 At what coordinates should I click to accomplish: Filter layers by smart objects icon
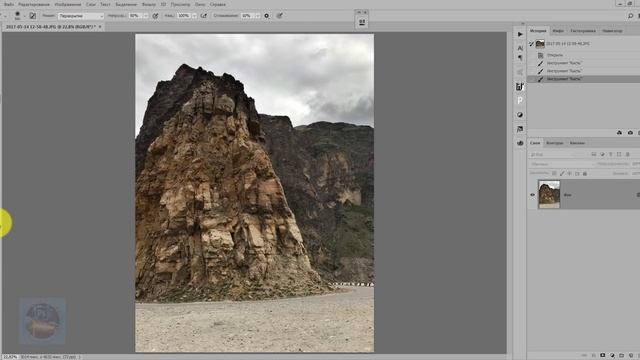click(628, 154)
